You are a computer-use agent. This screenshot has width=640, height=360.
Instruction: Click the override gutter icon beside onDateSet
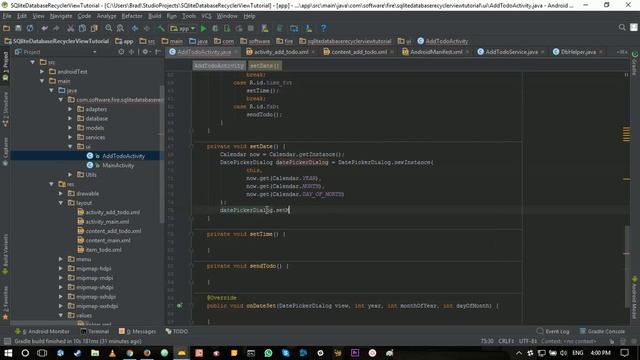click(180, 305)
